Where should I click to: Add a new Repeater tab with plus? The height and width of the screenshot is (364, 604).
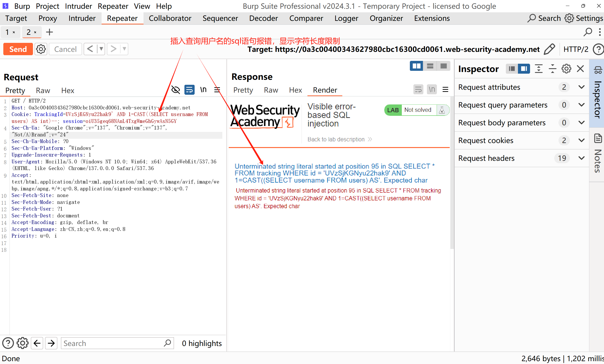coord(49,32)
